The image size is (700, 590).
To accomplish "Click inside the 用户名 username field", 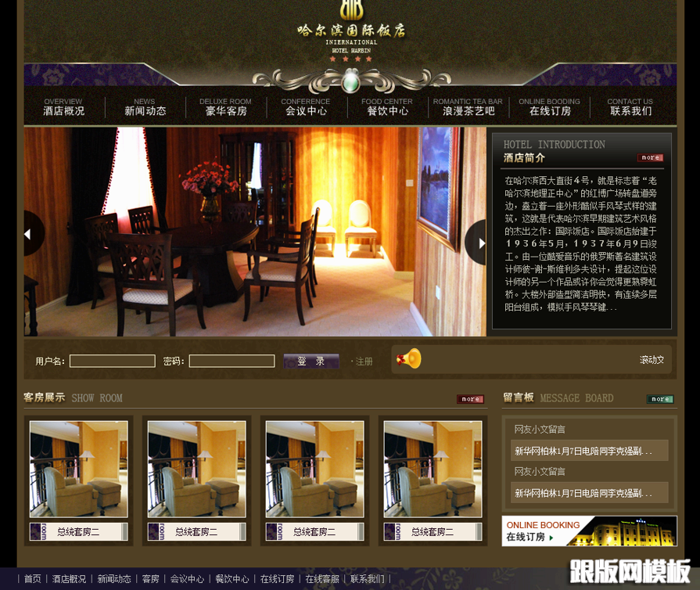I will pos(112,361).
